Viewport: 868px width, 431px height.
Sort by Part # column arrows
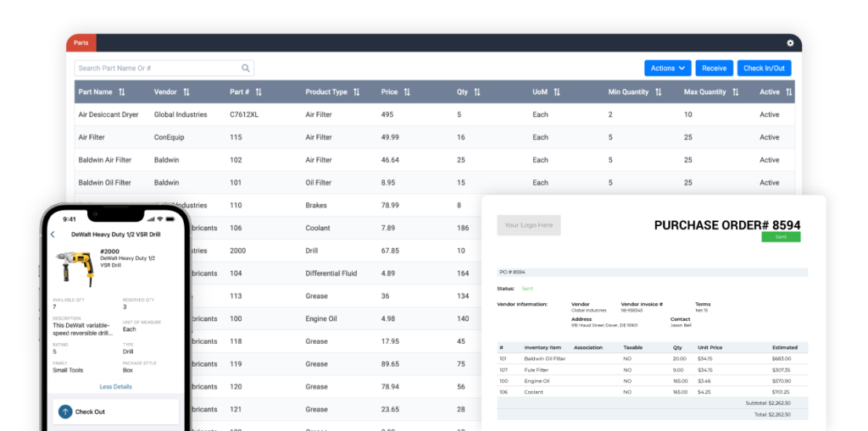[259, 91]
